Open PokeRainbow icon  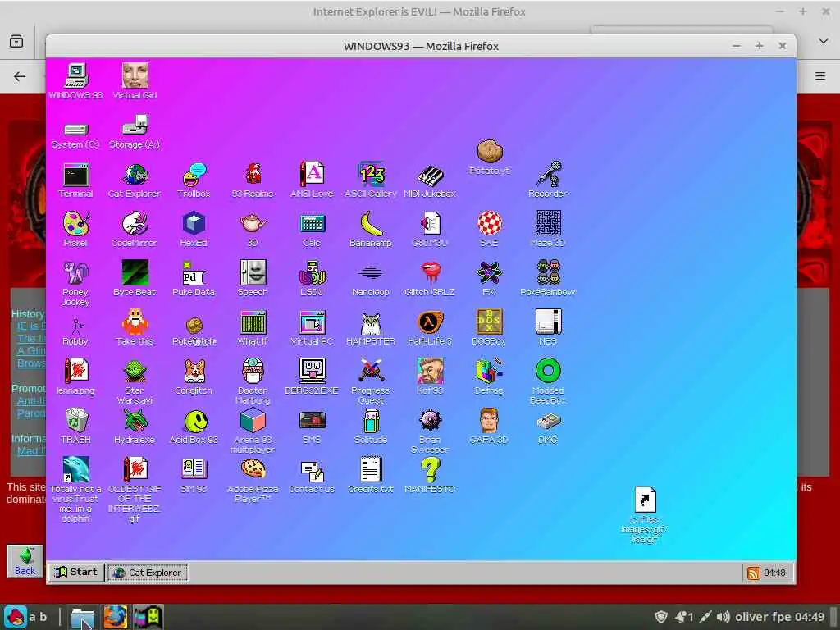tap(548, 273)
